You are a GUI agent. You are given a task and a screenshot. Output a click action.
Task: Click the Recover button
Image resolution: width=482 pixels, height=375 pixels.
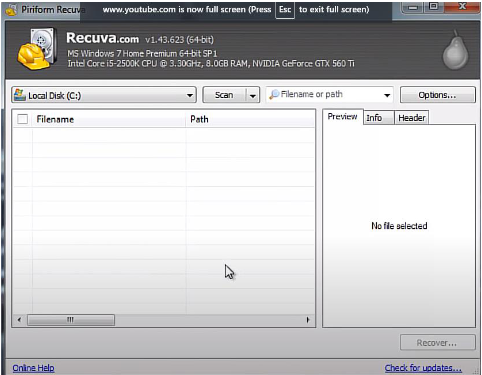click(437, 343)
